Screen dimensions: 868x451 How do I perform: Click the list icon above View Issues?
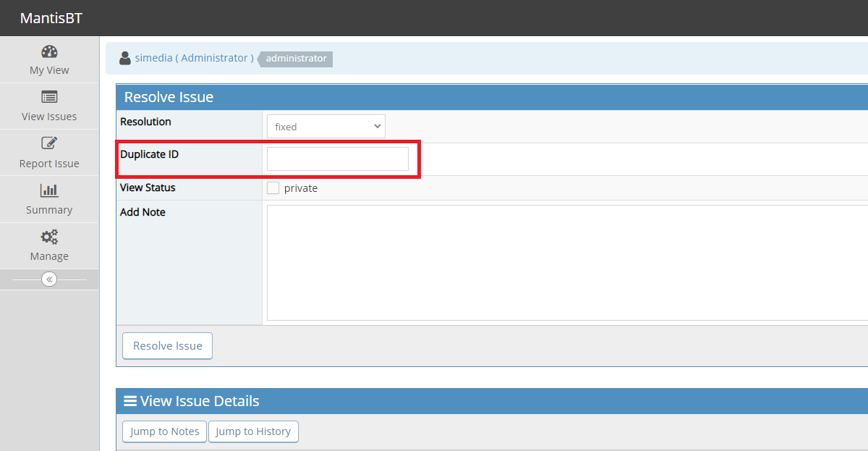pyautogui.click(x=49, y=97)
